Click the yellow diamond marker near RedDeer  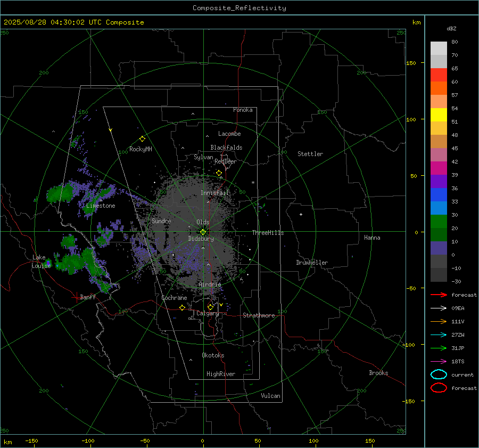coord(219,173)
